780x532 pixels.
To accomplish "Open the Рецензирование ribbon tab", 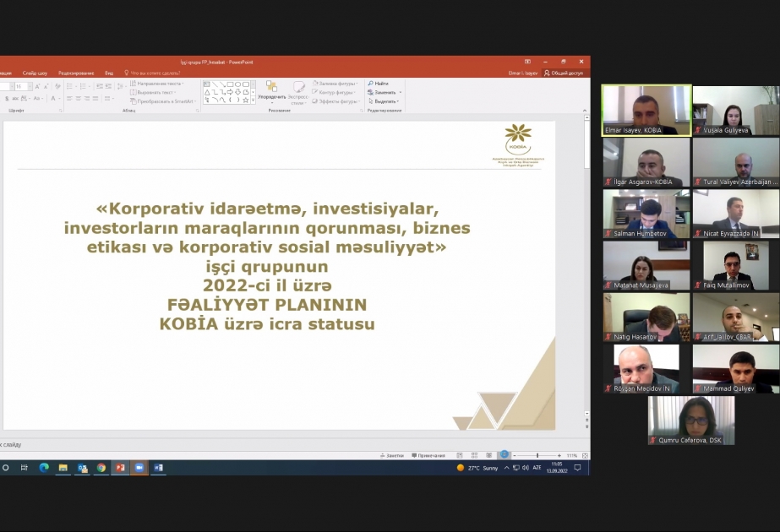I will click(x=76, y=73).
